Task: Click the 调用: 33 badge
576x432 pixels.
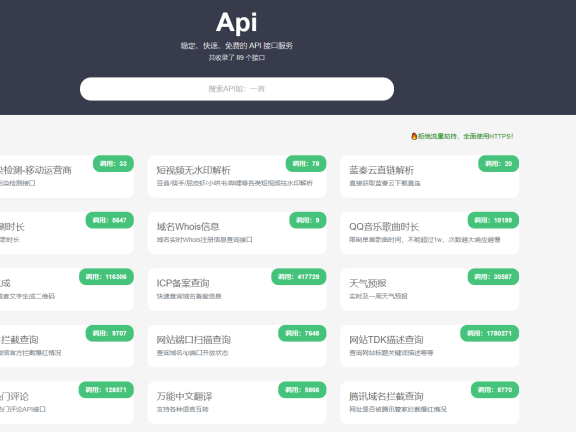Action: click(114, 163)
